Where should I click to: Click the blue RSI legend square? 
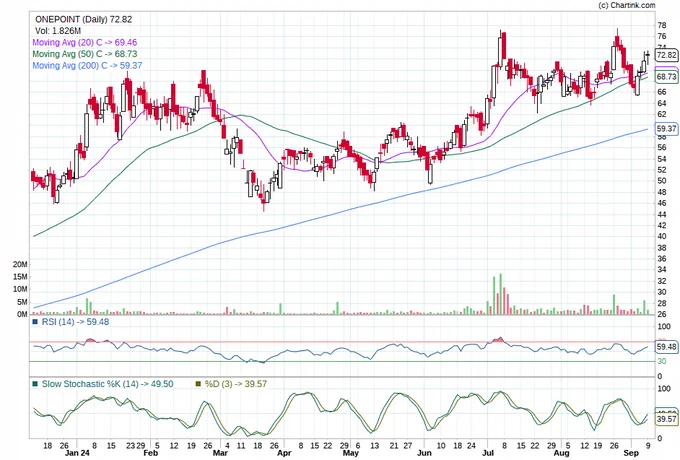pyautogui.click(x=35, y=322)
